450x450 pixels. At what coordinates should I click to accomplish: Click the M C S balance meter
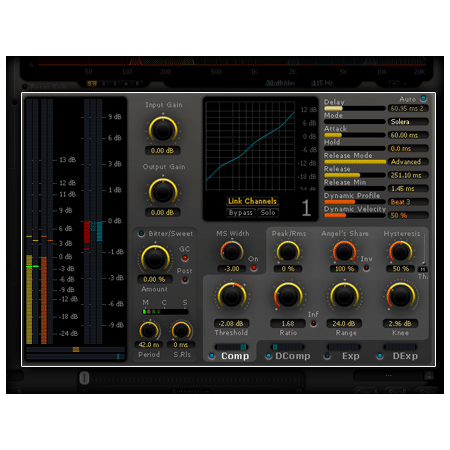click(x=165, y=312)
